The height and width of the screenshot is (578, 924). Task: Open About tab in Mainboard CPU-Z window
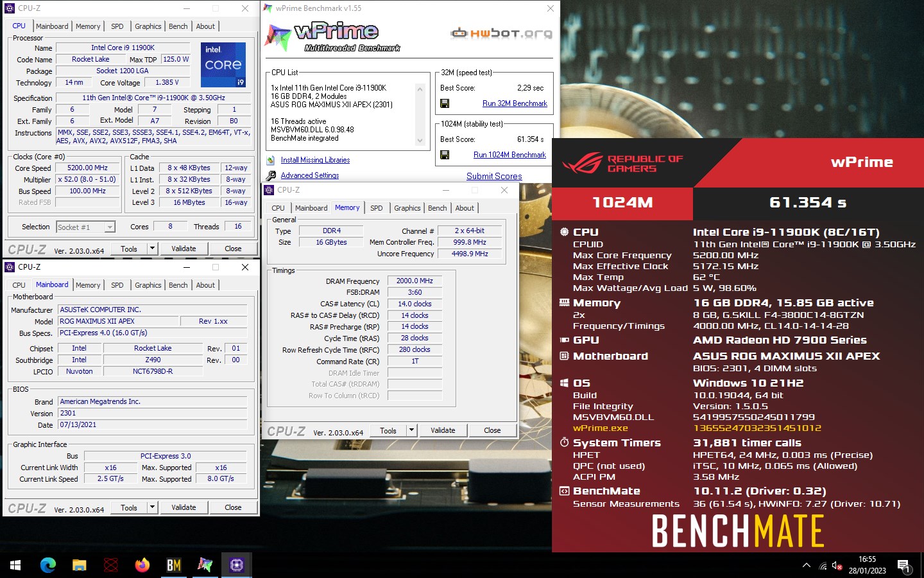(205, 285)
